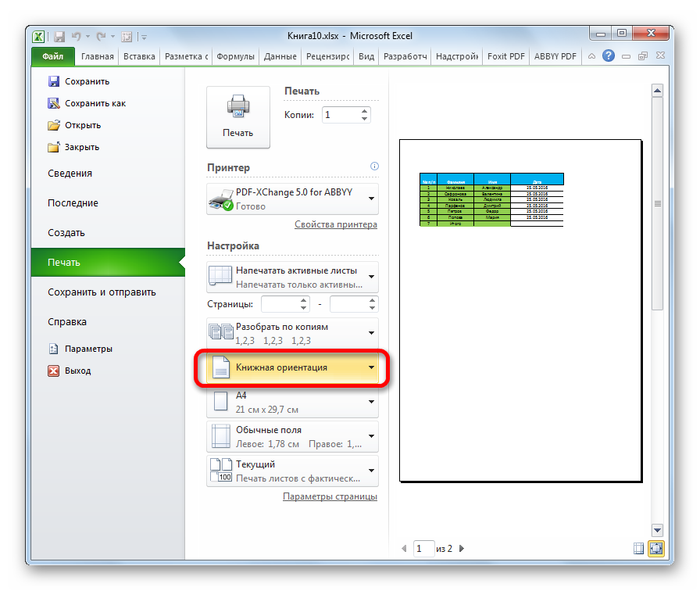
Task: Toggle Show Margins in print preview
Action: (x=639, y=549)
